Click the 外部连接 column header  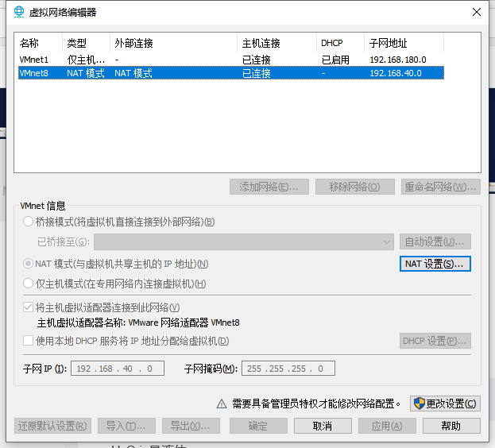[174, 43]
